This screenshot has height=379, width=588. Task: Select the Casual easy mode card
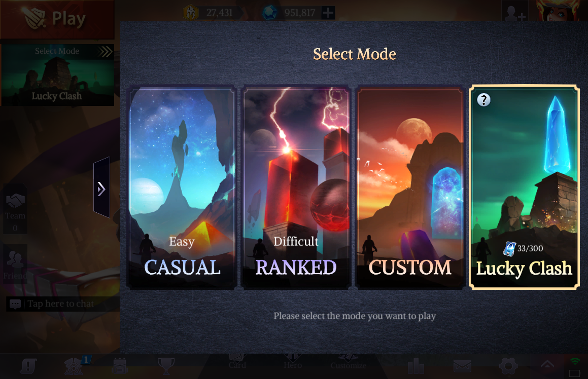[182, 188]
